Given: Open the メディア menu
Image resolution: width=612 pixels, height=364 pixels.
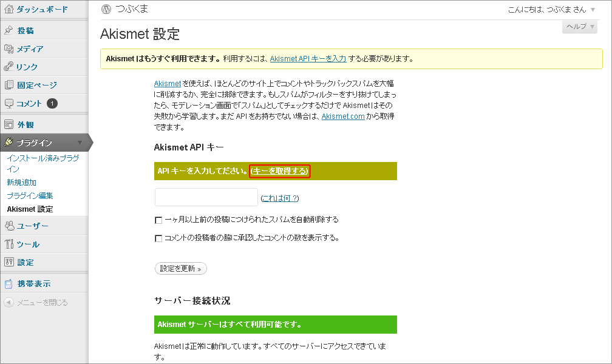Looking at the screenshot, I should [30, 49].
